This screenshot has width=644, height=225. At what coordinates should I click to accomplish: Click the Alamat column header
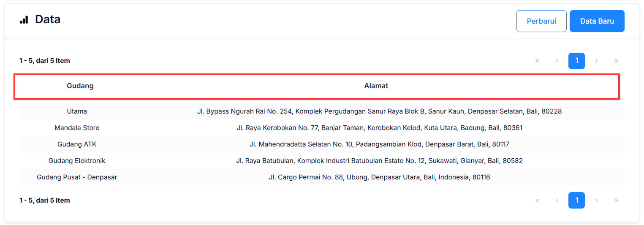(376, 86)
